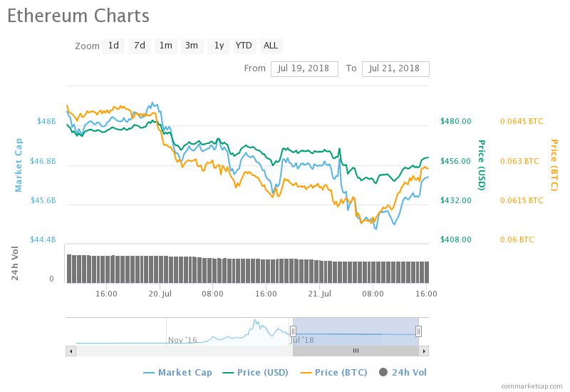Click the navigator scrollbar left arrow
This screenshot has width=570, height=392.
click(71, 351)
